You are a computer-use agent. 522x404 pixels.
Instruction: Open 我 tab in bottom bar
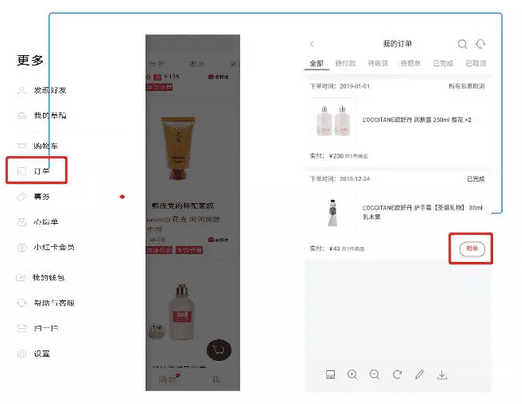pos(216,379)
